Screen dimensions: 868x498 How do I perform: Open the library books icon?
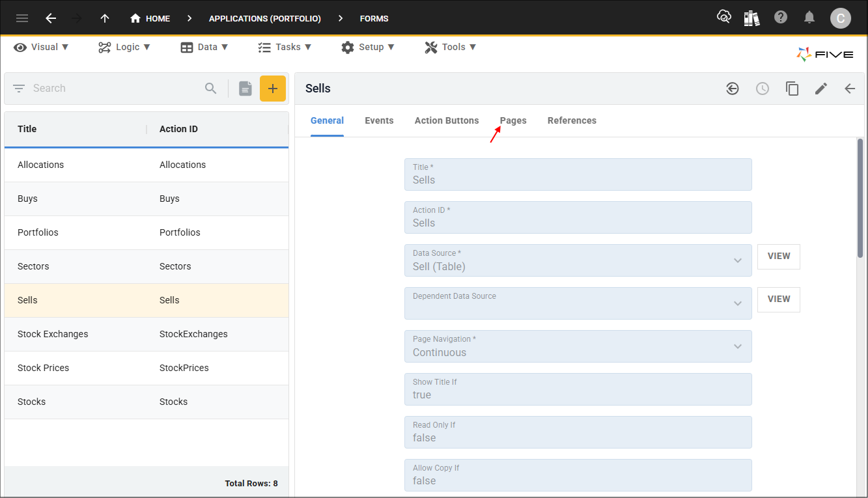click(x=752, y=18)
